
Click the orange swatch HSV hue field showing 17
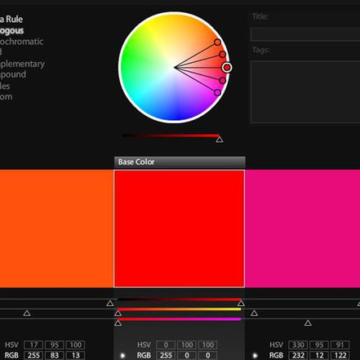click(x=33, y=345)
